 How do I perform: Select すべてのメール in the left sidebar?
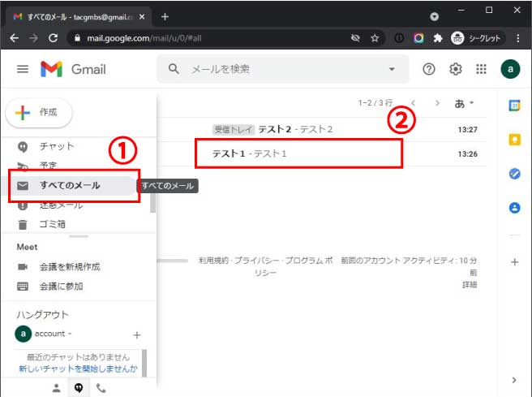[70, 186]
